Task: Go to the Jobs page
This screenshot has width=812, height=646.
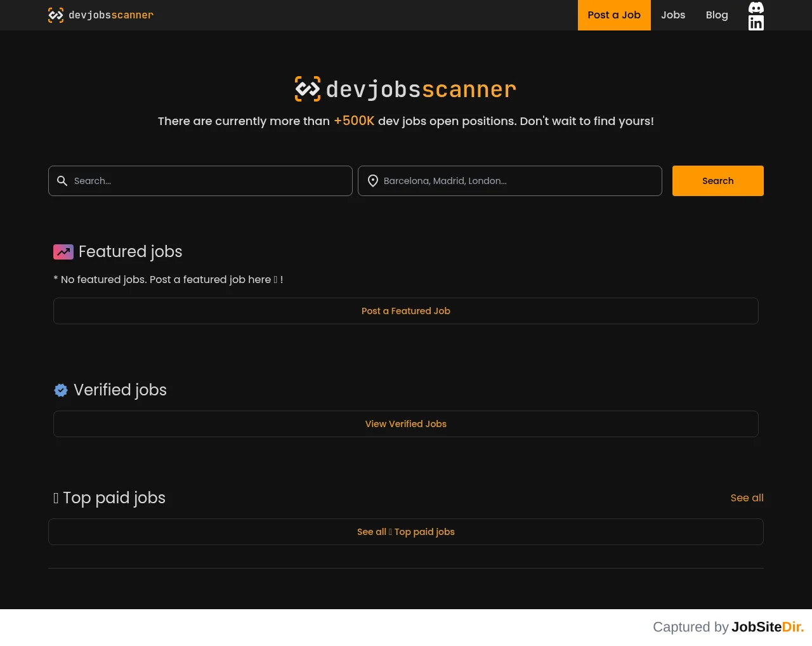Action: click(x=673, y=15)
